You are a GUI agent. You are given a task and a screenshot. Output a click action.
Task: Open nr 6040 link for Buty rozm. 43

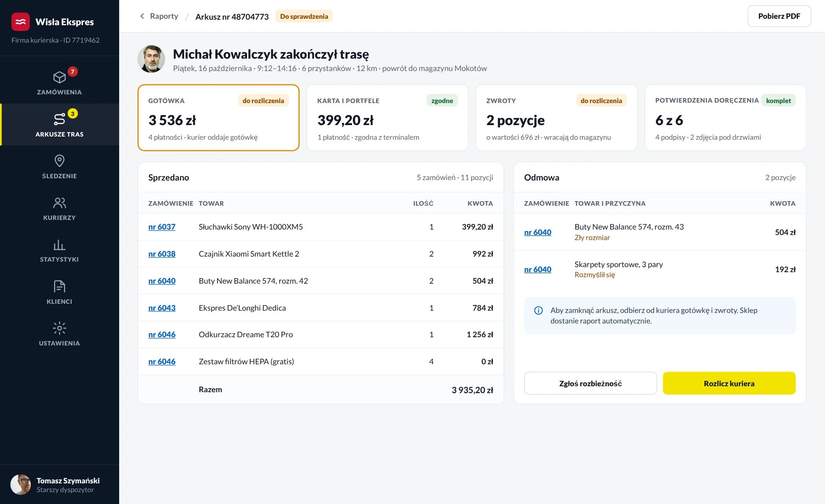coord(538,232)
